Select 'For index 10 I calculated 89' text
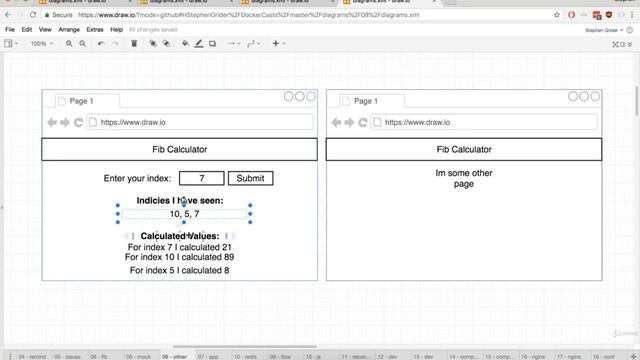The image size is (640, 360). (180, 257)
